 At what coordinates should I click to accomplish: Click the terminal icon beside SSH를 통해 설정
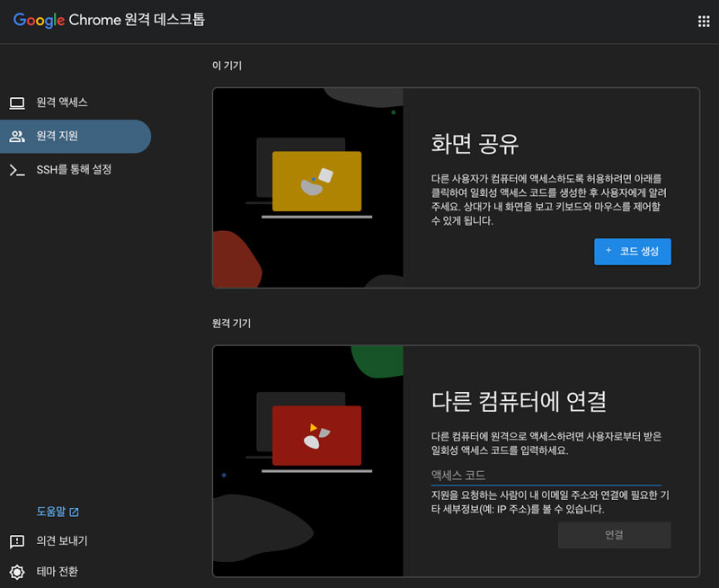17,170
